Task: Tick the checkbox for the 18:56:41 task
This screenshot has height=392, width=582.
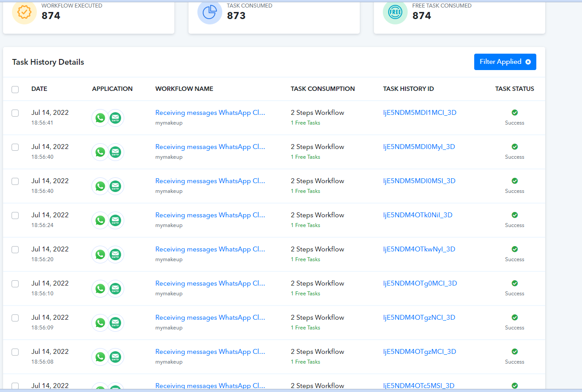Action: [15, 113]
